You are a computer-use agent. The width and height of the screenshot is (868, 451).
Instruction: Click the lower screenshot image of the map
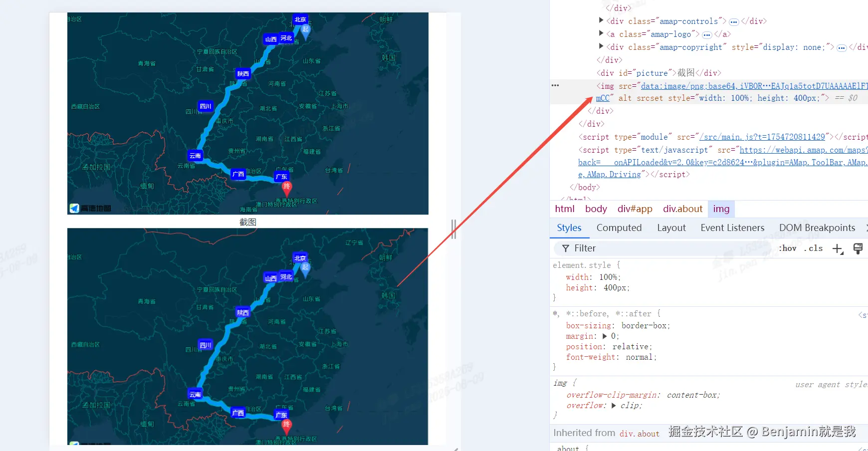tap(247, 336)
